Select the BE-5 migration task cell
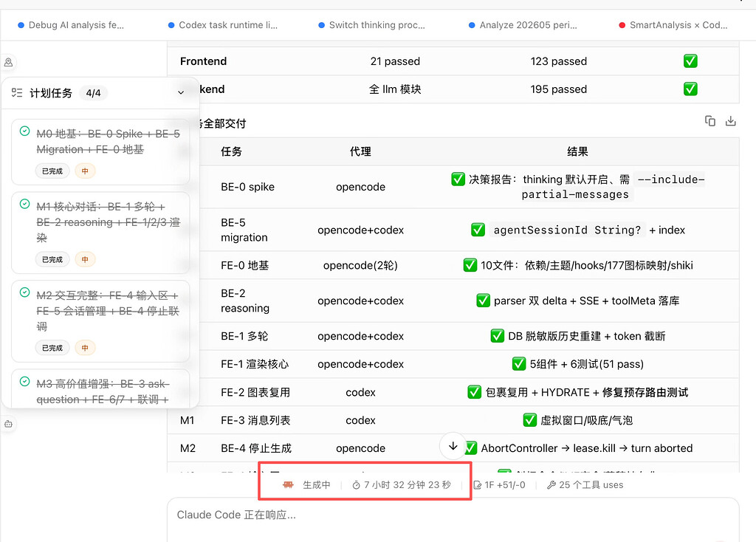Viewport: 756px width, 542px height. tap(244, 230)
